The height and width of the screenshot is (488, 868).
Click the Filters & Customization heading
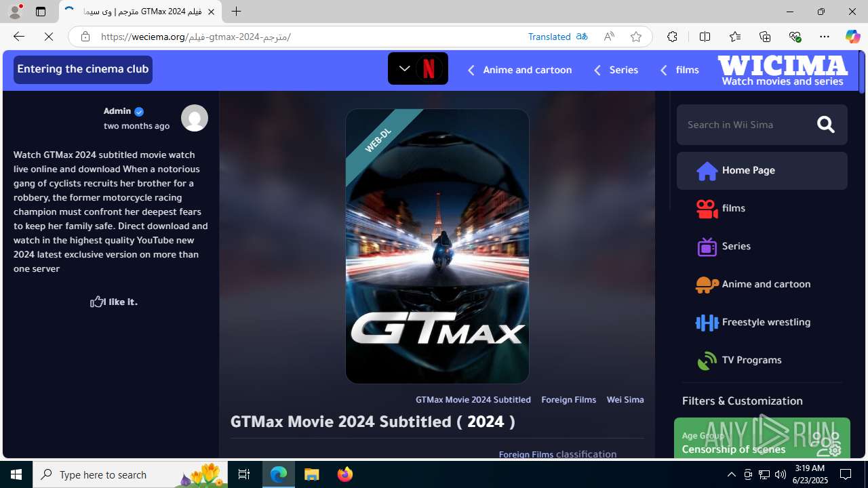pyautogui.click(x=742, y=401)
